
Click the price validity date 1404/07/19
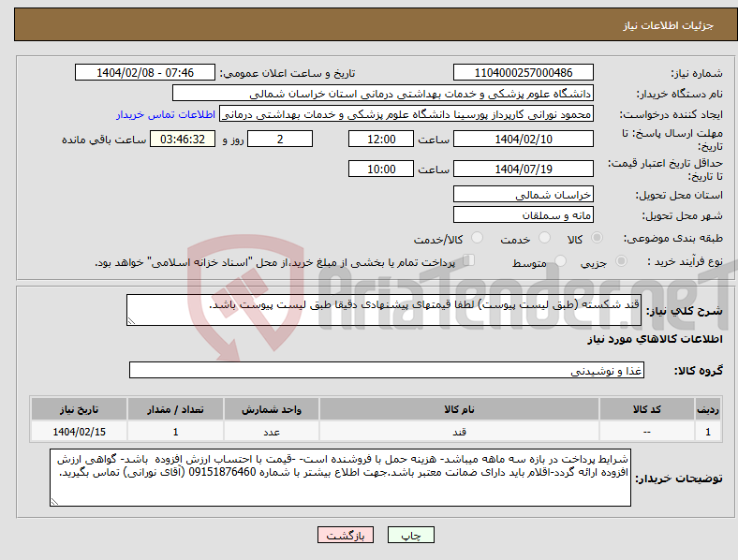pos(523,169)
